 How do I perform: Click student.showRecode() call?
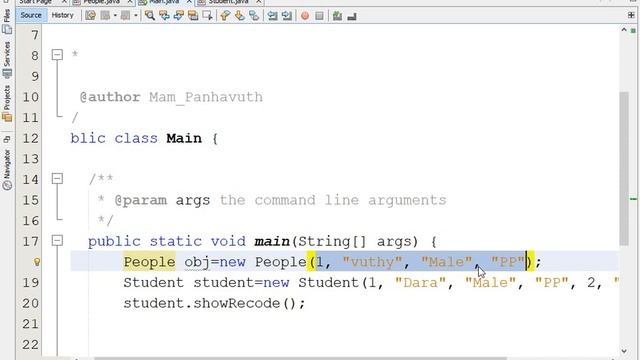(214, 304)
